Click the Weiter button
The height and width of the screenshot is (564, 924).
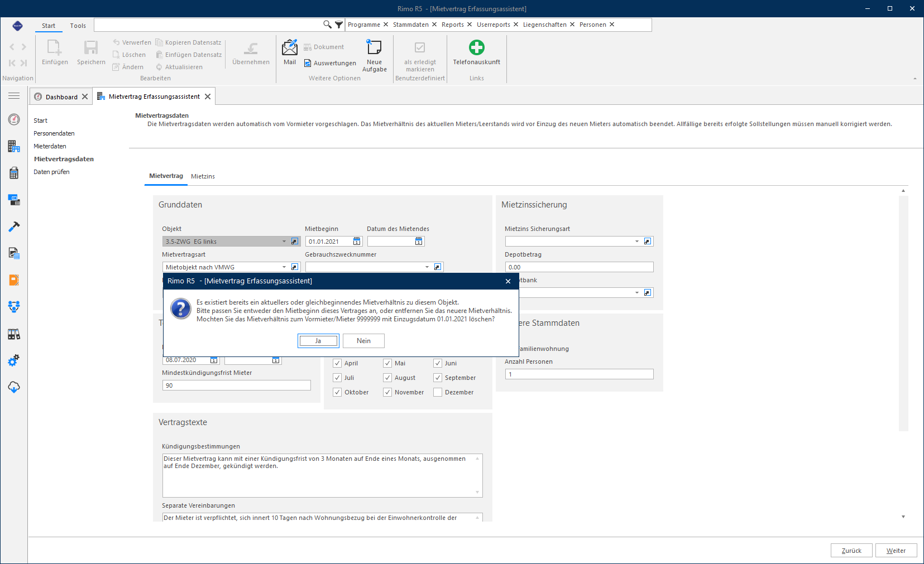click(x=896, y=551)
